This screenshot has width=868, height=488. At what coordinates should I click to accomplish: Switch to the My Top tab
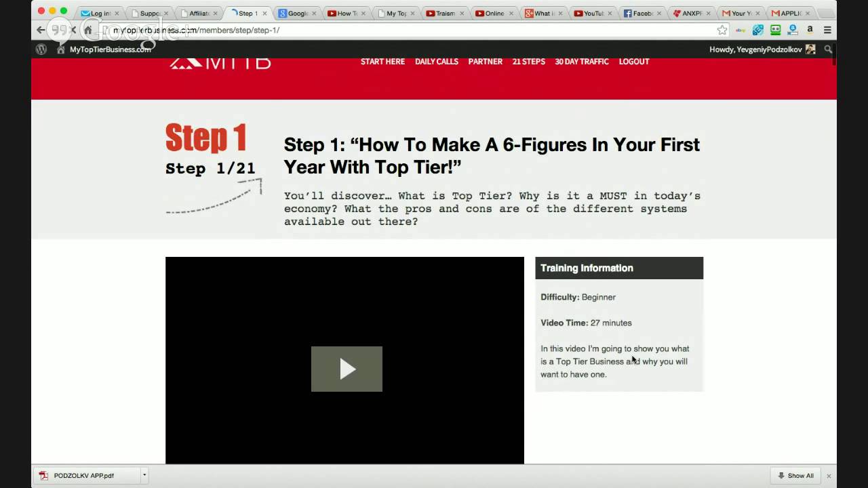tap(395, 13)
